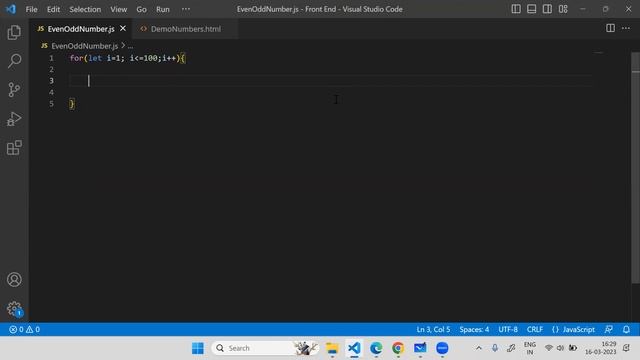Open the blue round app taskbar icon
This screenshot has height=360, width=640.
point(442,348)
